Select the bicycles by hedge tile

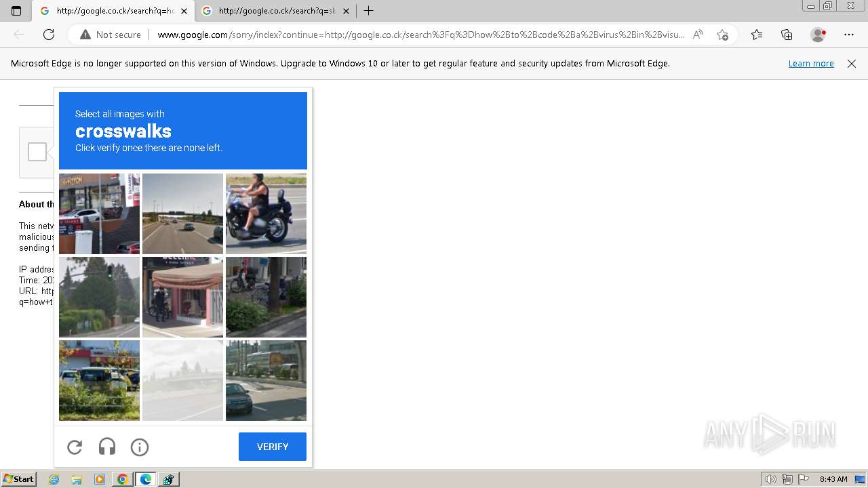tap(266, 297)
